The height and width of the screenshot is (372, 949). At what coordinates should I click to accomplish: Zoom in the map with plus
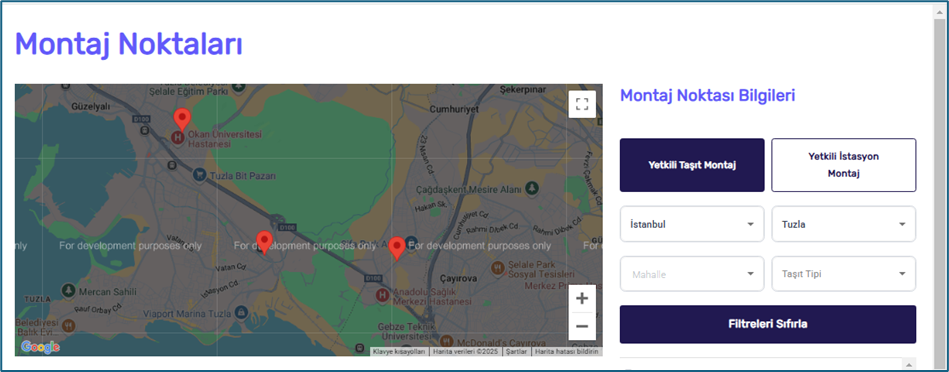582,298
